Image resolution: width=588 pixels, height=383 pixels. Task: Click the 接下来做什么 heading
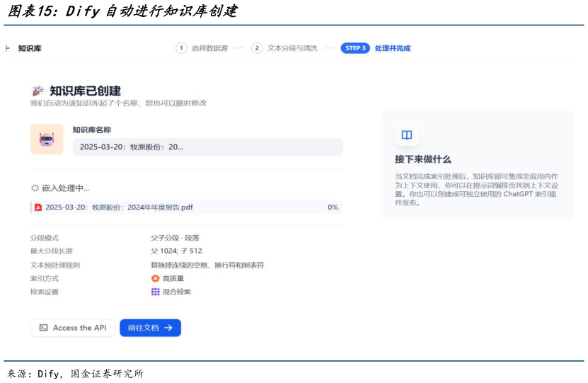click(423, 159)
